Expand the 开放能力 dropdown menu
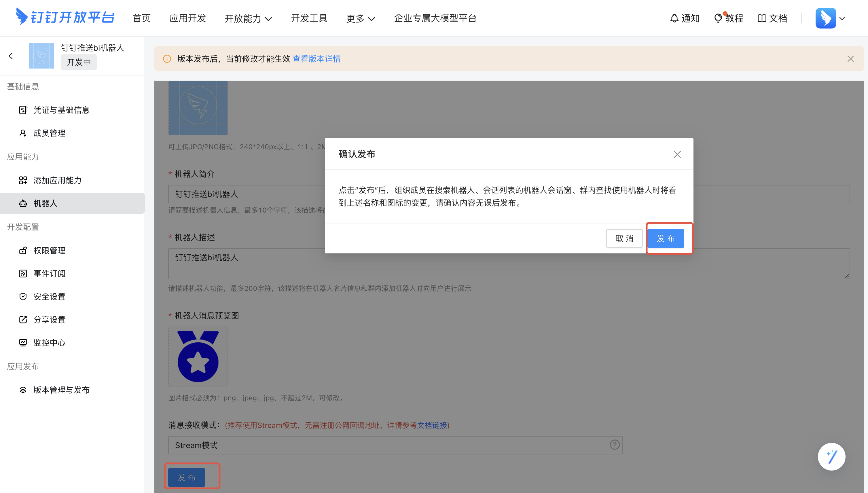Viewport: 868px width, 493px height. click(x=248, y=18)
